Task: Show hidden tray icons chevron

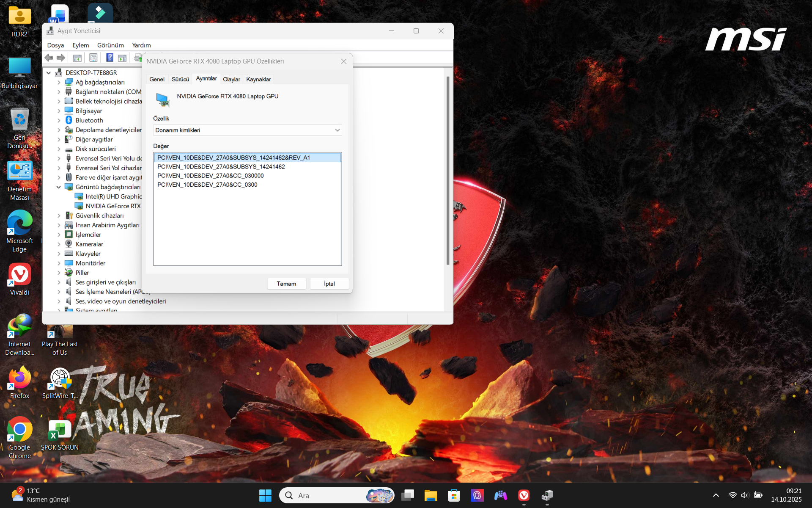Action: pyautogui.click(x=716, y=495)
